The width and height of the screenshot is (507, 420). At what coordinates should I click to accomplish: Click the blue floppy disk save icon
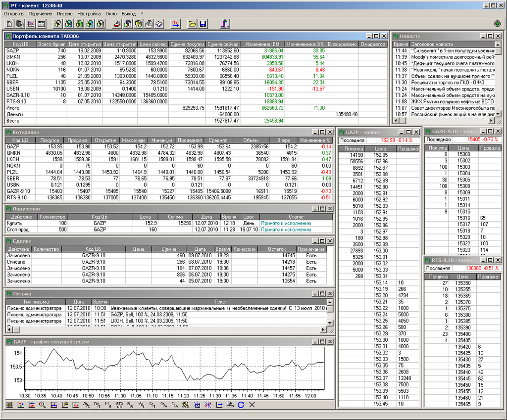click(203, 24)
